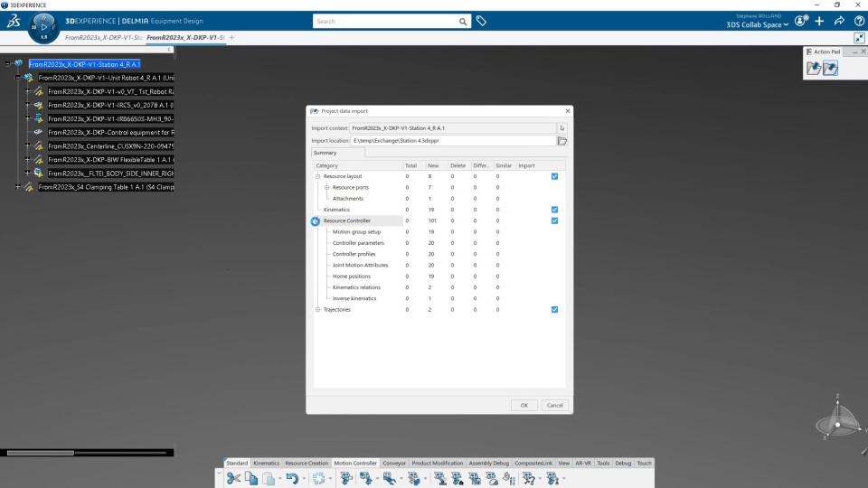Click the Paste clipboard icon
Screen dimensions: 868x488
point(269,478)
